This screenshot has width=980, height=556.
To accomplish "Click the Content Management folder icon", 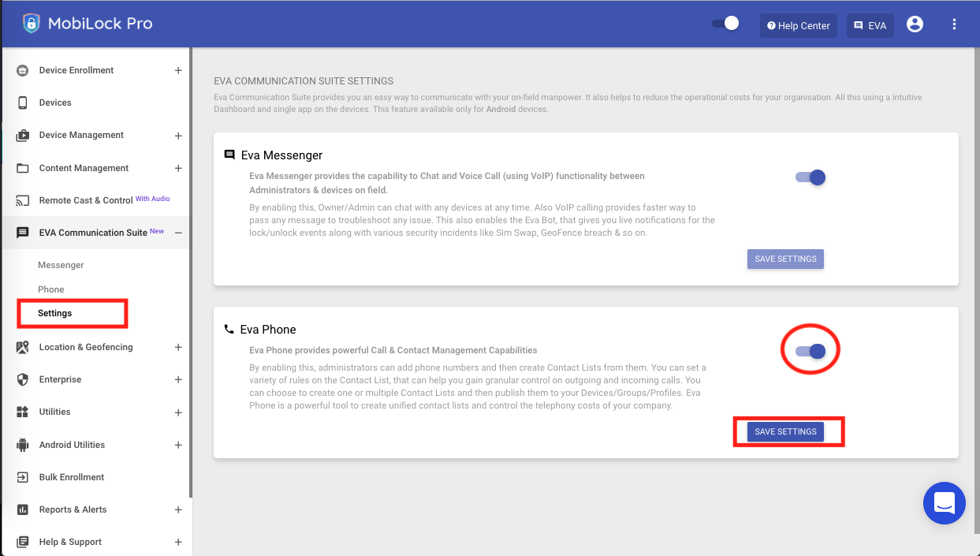I will (x=23, y=168).
